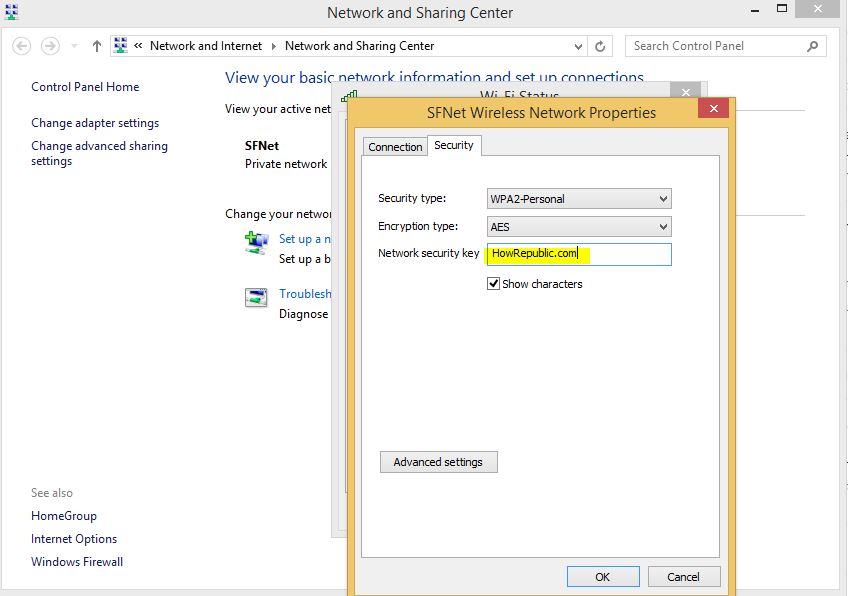
Task: Click the refresh address bar icon
Action: point(600,46)
